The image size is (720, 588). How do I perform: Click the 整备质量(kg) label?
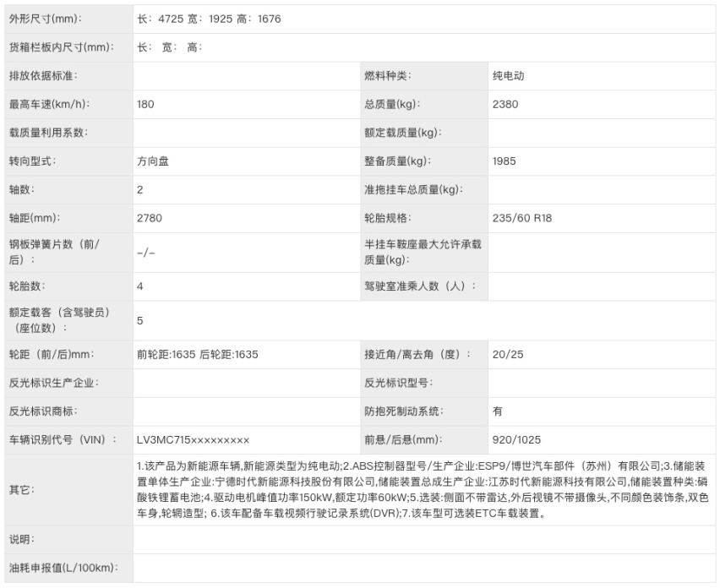[x=398, y=161]
